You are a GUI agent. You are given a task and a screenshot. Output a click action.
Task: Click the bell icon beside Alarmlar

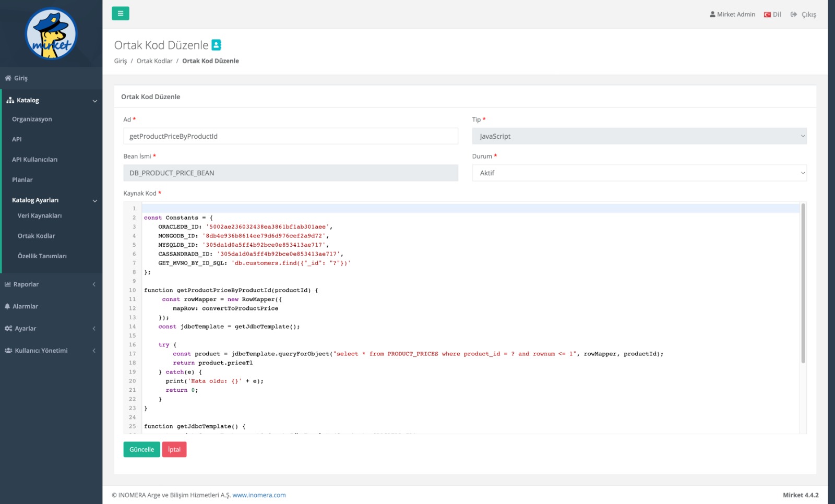[x=7, y=306]
